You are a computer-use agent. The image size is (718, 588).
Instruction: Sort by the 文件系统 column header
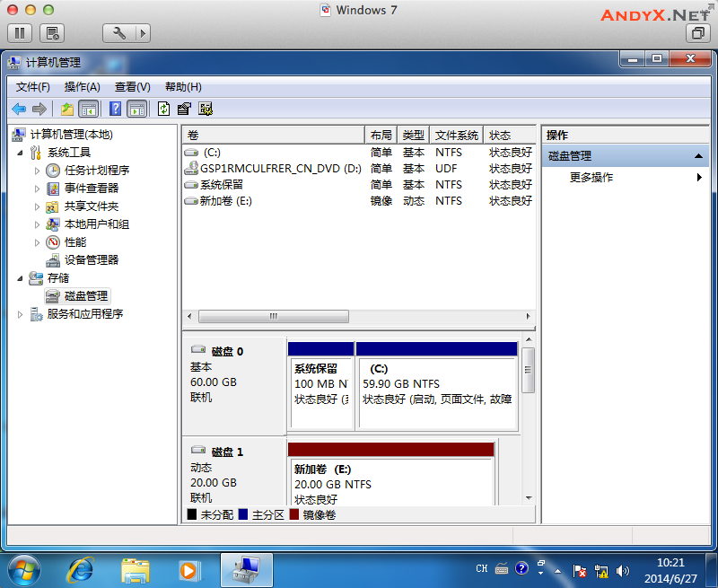pos(457,135)
